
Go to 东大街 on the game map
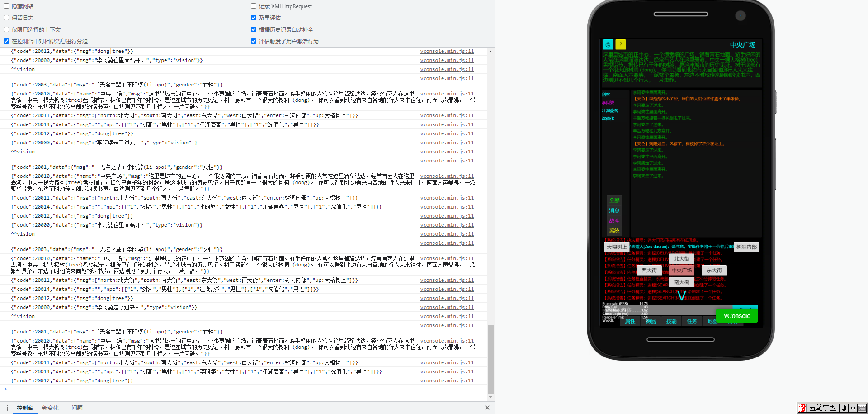pyautogui.click(x=714, y=270)
